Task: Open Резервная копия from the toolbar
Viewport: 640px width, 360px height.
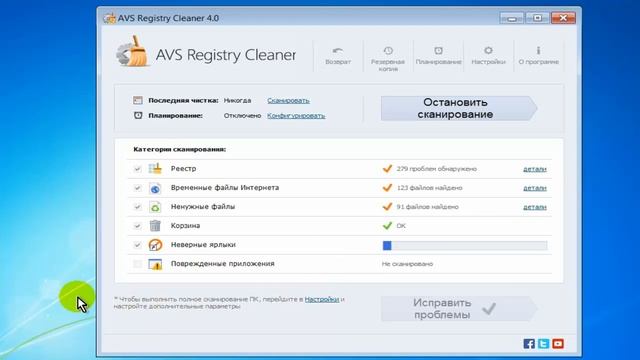Action: tap(388, 58)
